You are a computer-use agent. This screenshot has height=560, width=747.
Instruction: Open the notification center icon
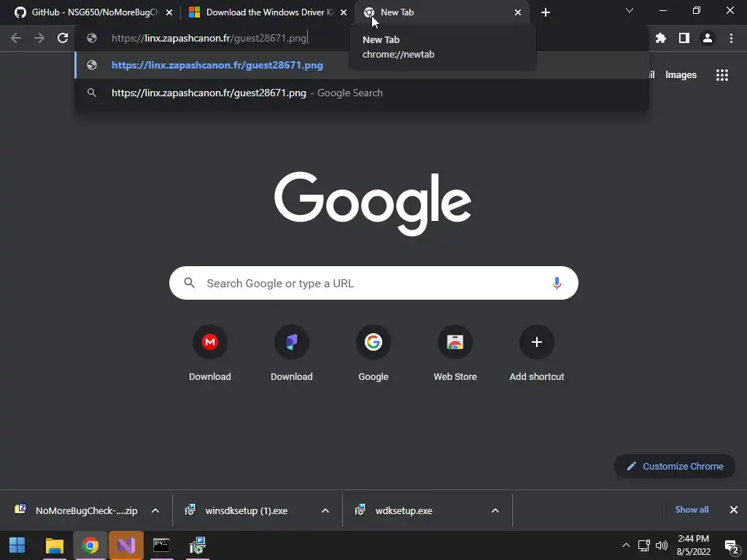(x=732, y=546)
